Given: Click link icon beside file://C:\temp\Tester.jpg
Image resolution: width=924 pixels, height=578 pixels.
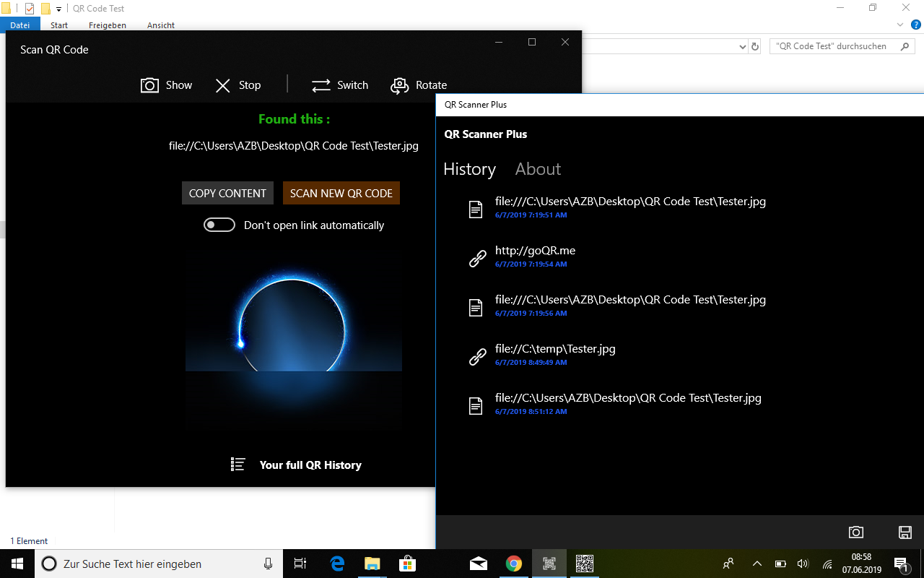Looking at the screenshot, I should point(478,356).
